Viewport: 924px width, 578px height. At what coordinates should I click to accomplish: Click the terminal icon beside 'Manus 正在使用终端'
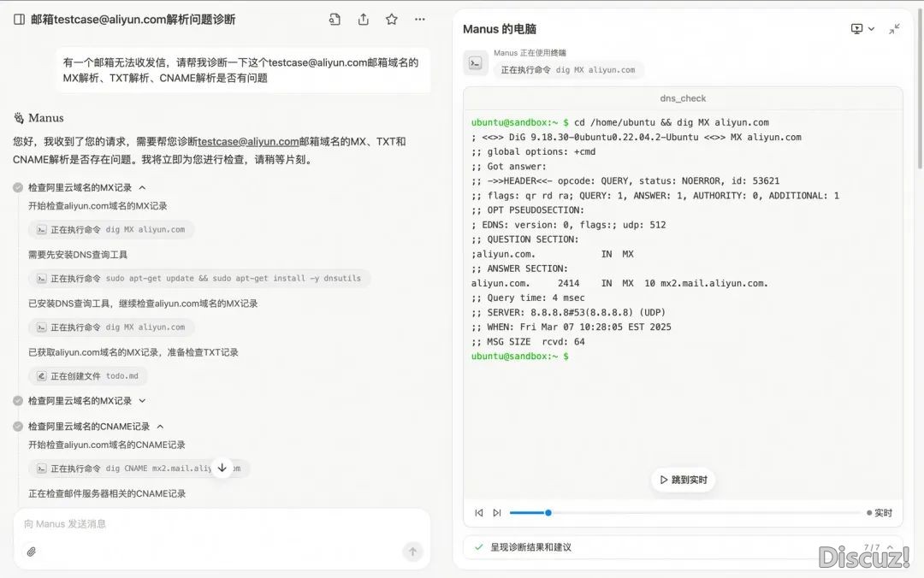point(476,63)
